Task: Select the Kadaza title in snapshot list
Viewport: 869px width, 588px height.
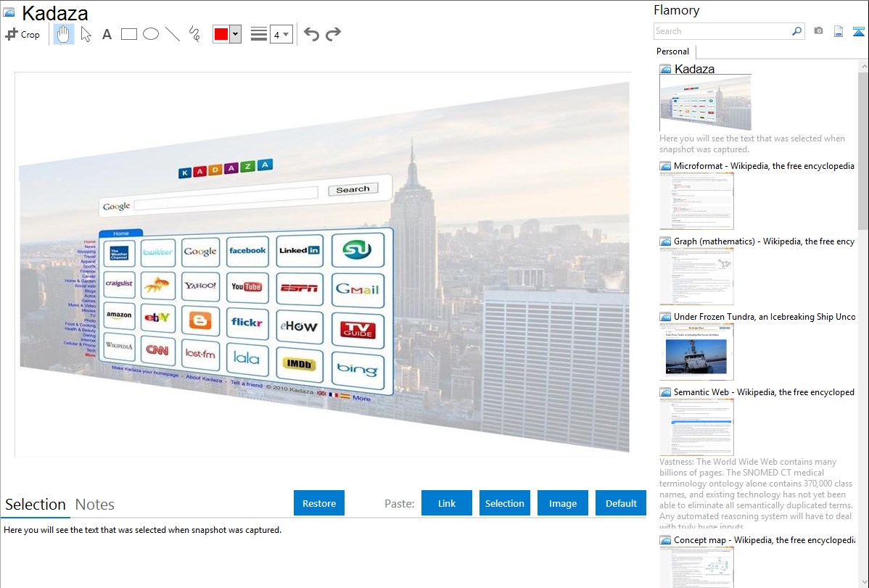Action: (x=694, y=69)
